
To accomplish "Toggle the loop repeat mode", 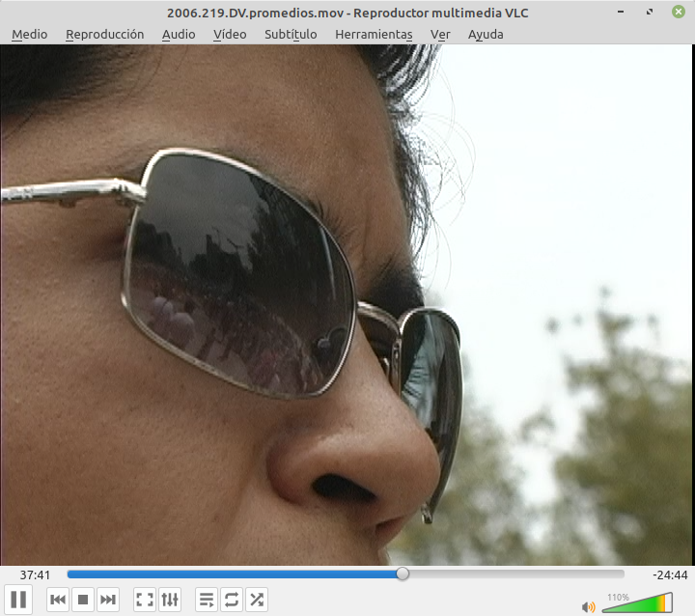I will [232, 600].
